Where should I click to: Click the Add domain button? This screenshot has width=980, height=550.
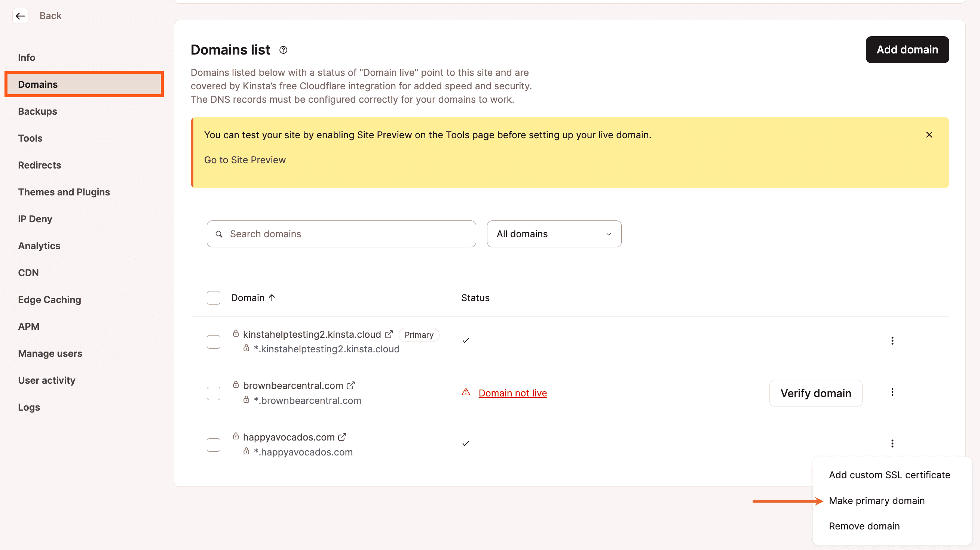click(907, 49)
